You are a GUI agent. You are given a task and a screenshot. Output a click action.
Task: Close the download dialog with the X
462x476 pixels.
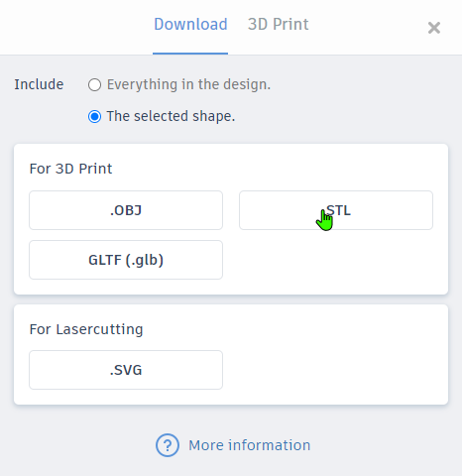(x=434, y=28)
